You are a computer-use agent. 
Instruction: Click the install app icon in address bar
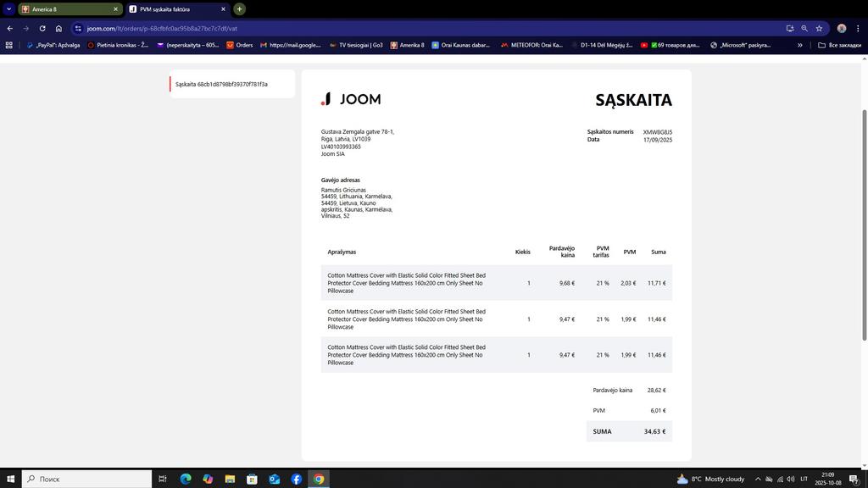789,28
